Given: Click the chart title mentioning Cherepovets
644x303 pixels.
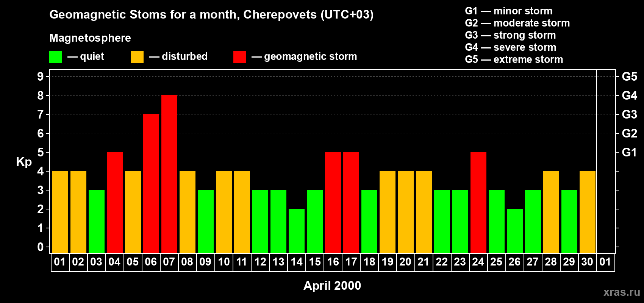Looking at the screenshot, I should [211, 14].
